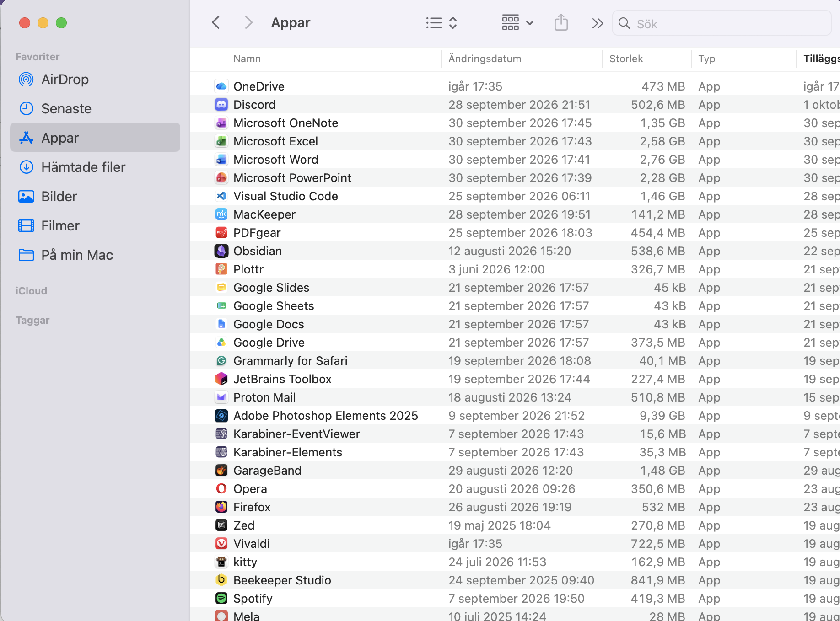The width and height of the screenshot is (840, 621).
Task: Select Senaste in the sidebar
Action: click(x=95, y=108)
